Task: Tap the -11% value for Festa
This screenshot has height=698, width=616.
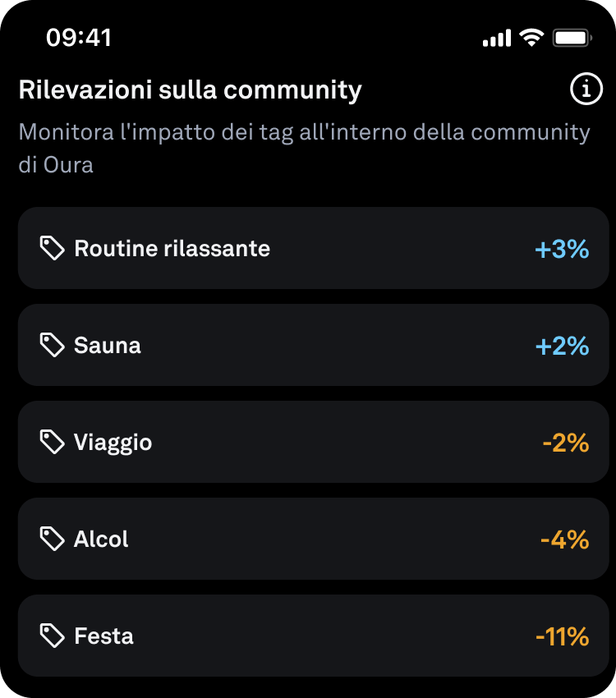Action: point(563,636)
